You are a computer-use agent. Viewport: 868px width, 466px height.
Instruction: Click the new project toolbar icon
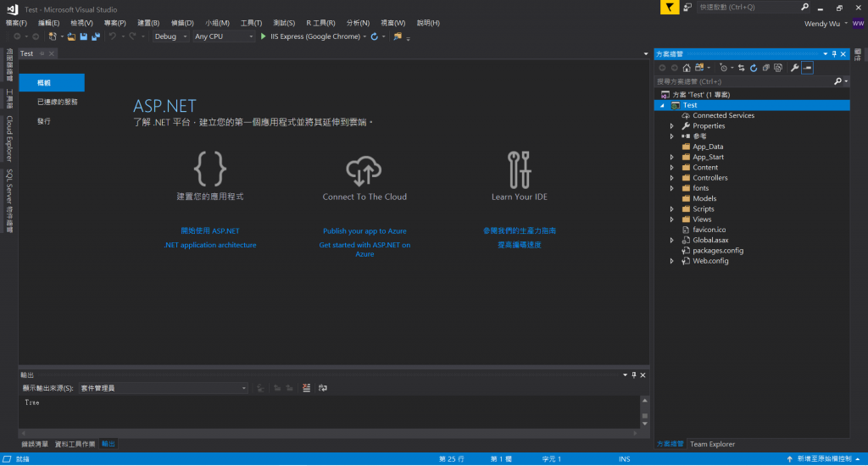point(53,36)
